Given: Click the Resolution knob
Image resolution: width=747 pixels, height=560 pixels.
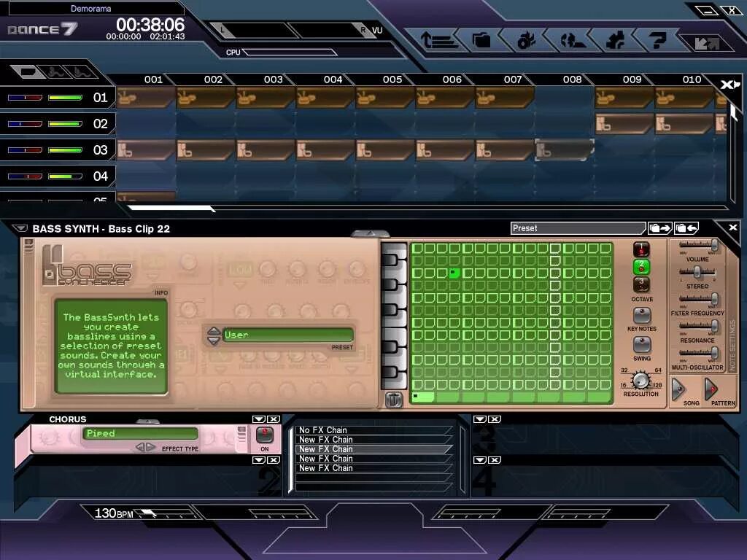Looking at the screenshot, I should tap(640, 381).
